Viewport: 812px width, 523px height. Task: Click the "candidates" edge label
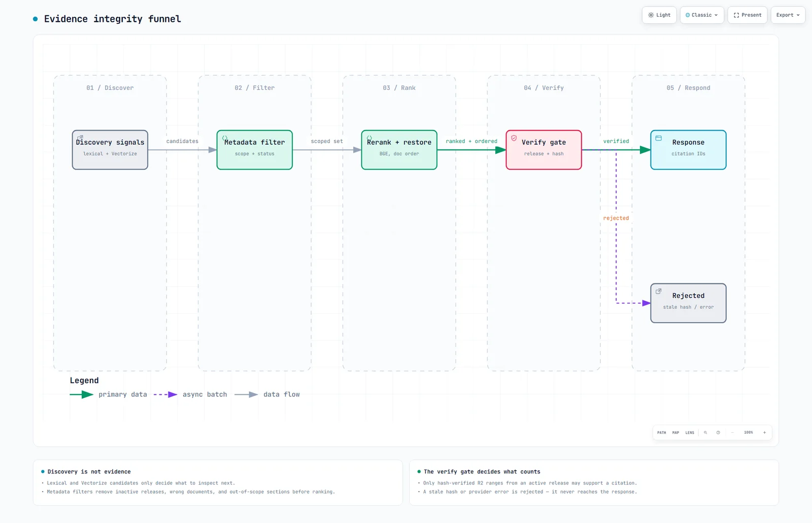(182, 142)
